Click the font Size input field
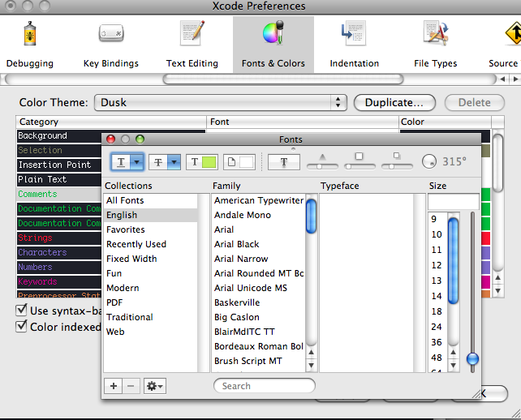The width and height of the screenshot is (521, 420). tap(454, 201)
